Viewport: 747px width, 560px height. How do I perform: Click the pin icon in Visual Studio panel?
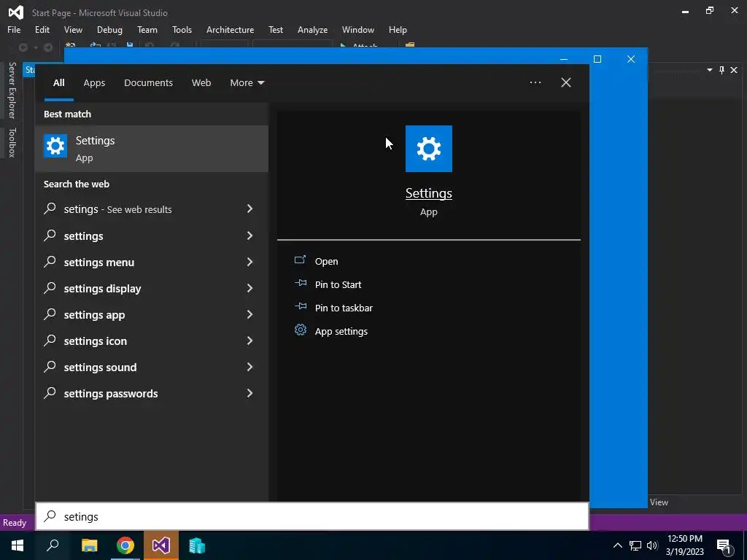click(721, 70)
